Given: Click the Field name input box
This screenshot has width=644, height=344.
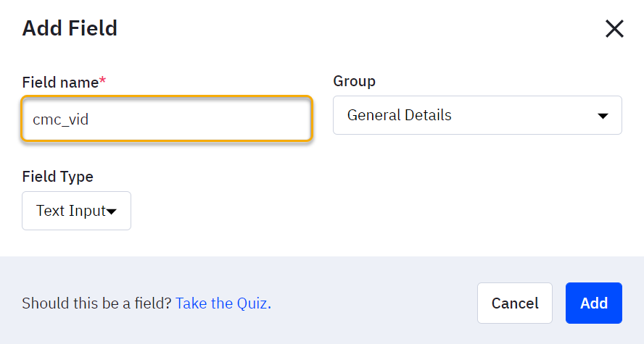Looking at the screenshot, I should 167,119.
